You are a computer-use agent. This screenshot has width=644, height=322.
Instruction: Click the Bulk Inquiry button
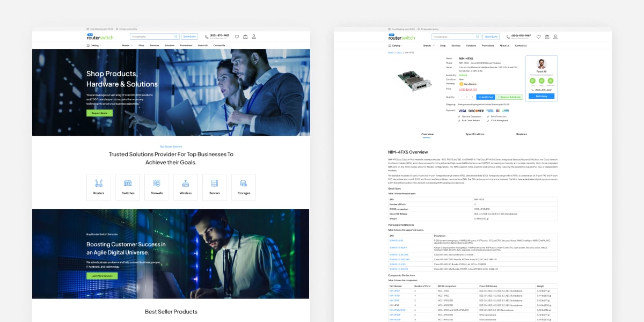click(x=541, y=96)
